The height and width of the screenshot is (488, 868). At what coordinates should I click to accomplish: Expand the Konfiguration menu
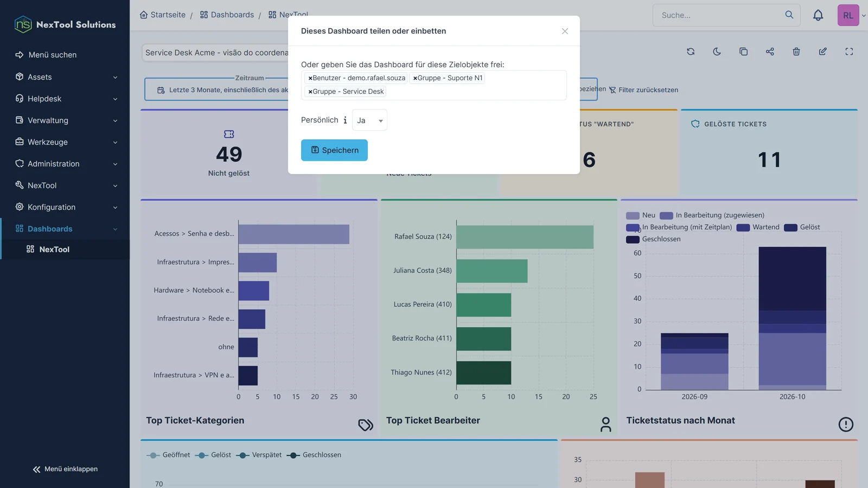65,207
